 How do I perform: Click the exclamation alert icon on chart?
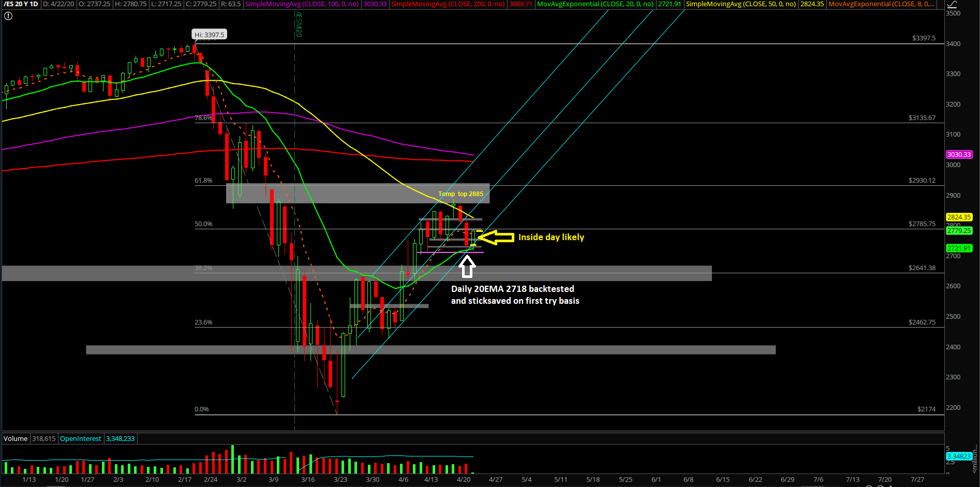[x=8, y=16]
